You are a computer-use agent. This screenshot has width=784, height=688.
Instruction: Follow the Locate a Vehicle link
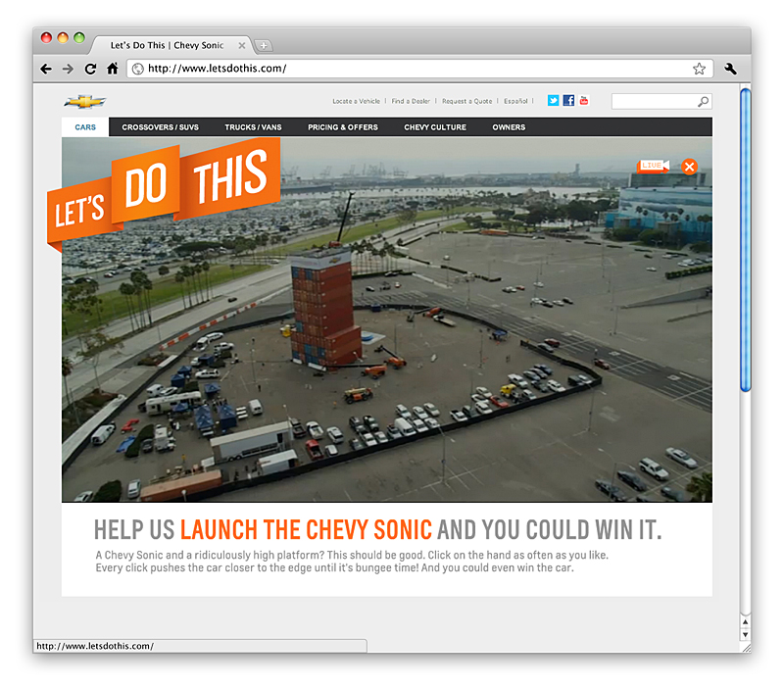click(356, 101)
